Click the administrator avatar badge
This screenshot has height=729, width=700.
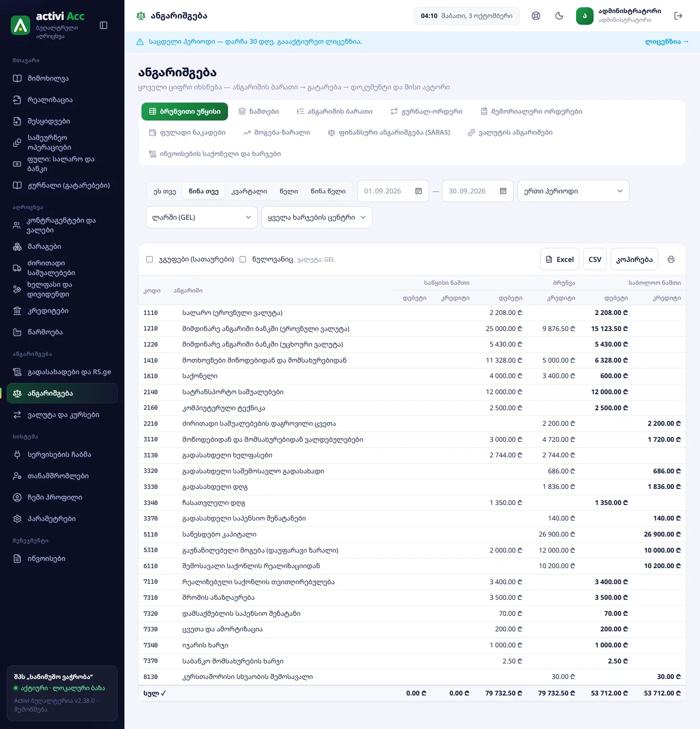(x=585, y=16)
